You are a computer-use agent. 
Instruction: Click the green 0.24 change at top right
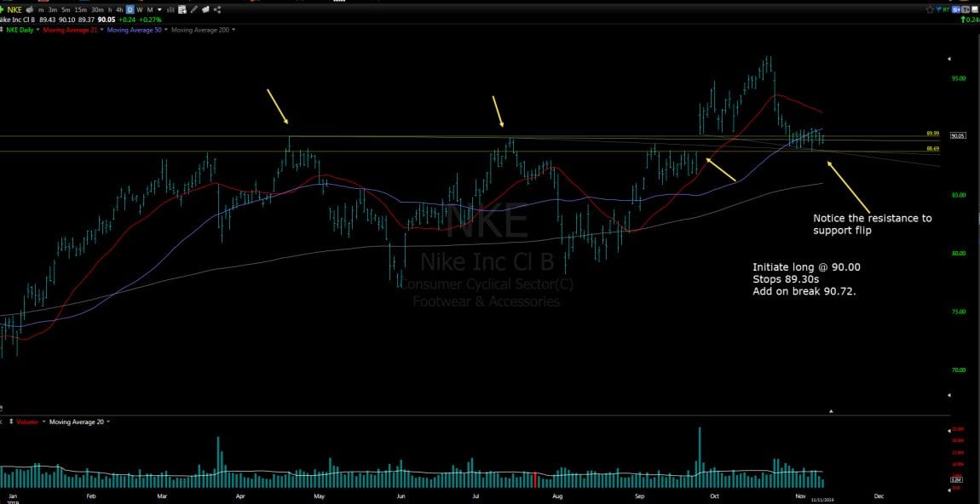coord(971,20)
